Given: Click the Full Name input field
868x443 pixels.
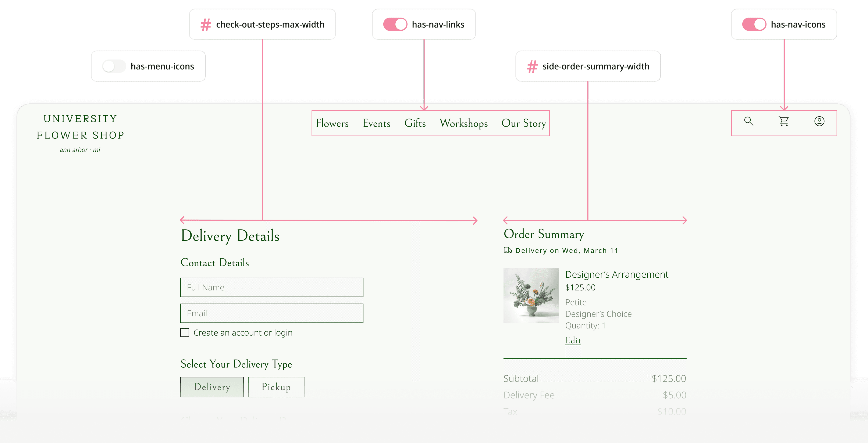Looking at the screenshot, I should pyautogui.click(x=272, y=287).
